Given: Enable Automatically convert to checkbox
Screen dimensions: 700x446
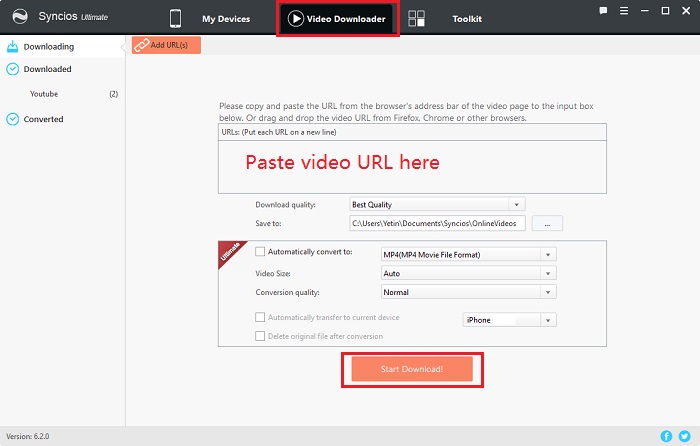Looking at the screenshot, I should [260, 251].
